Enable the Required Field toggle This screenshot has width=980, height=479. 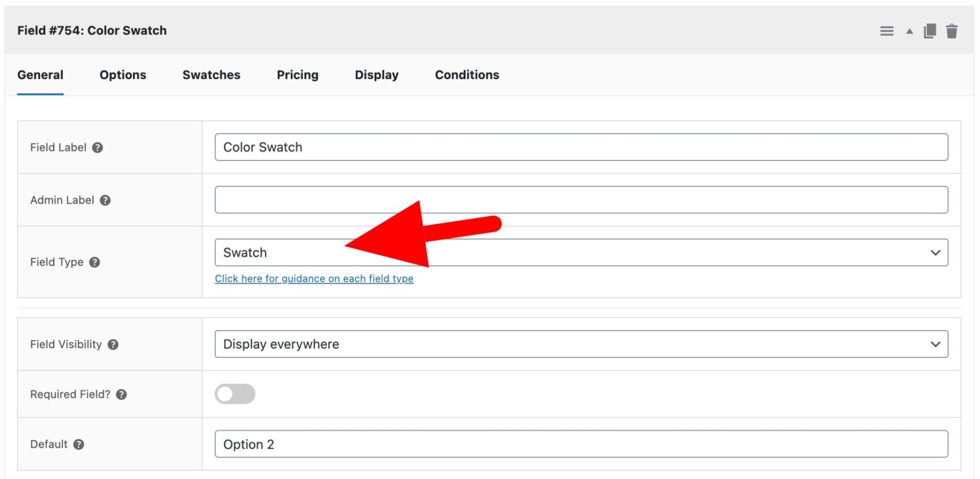click(x=235, y=394)
